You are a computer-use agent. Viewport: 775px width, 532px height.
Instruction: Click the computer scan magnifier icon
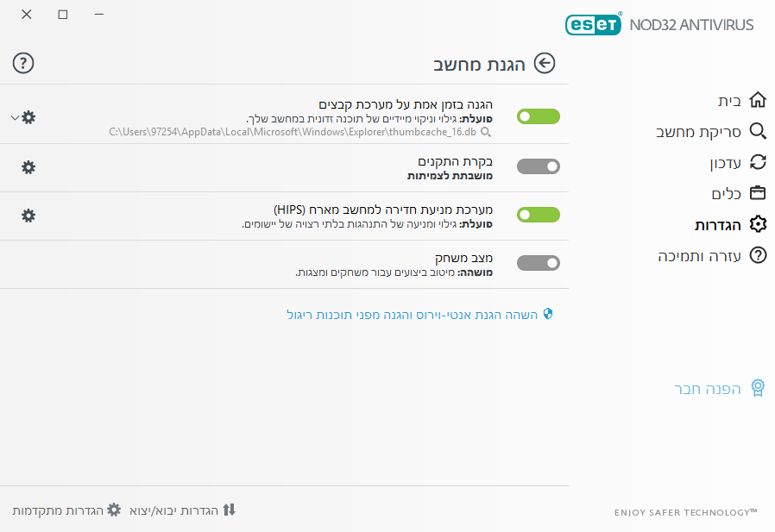tap(758, 131)
